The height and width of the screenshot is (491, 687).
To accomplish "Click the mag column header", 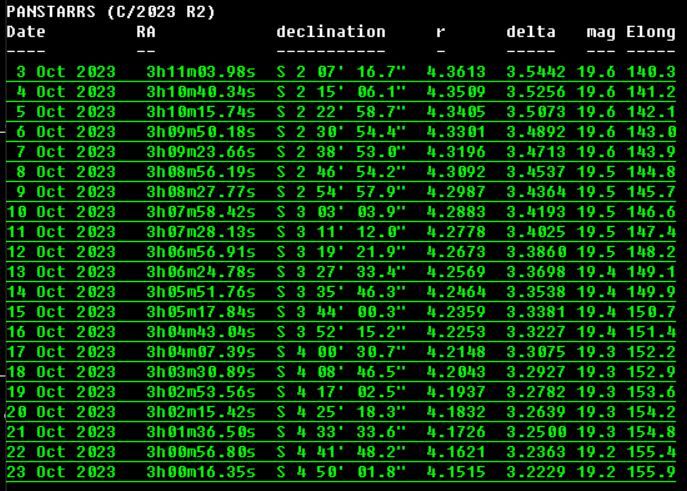I will click(x=601, y=32).
